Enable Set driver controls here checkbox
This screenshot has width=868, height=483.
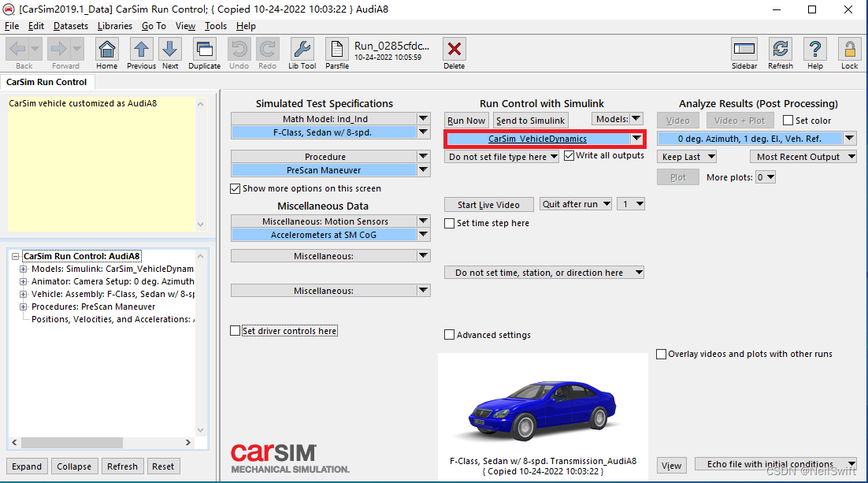click(x=235, y=331)
